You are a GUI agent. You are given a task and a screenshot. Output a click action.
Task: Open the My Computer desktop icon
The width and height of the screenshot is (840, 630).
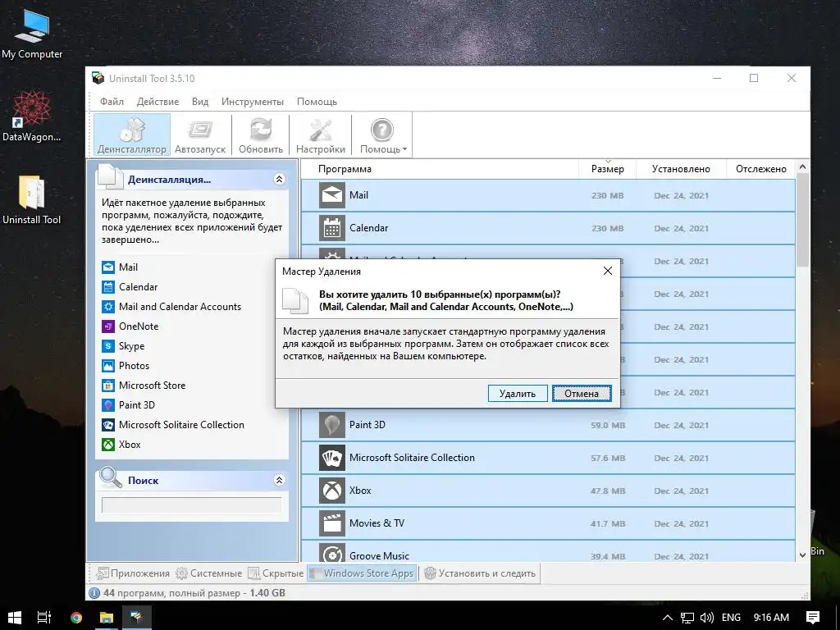tap(32, 33)
